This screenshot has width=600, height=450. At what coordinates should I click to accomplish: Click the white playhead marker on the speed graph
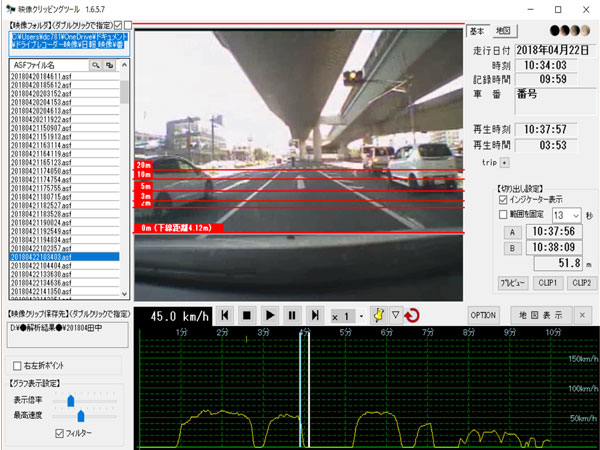click(x=308, y=389)
